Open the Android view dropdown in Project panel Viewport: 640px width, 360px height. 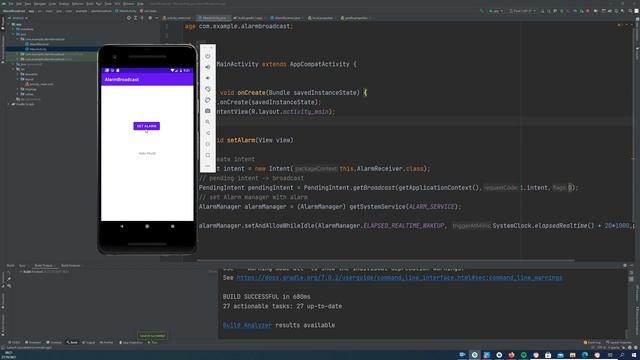(18, 18)
